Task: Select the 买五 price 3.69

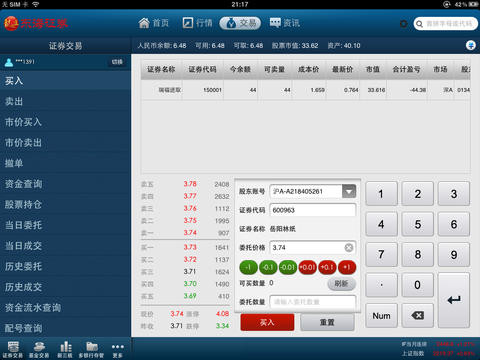Action: click(x=190, y=296)
